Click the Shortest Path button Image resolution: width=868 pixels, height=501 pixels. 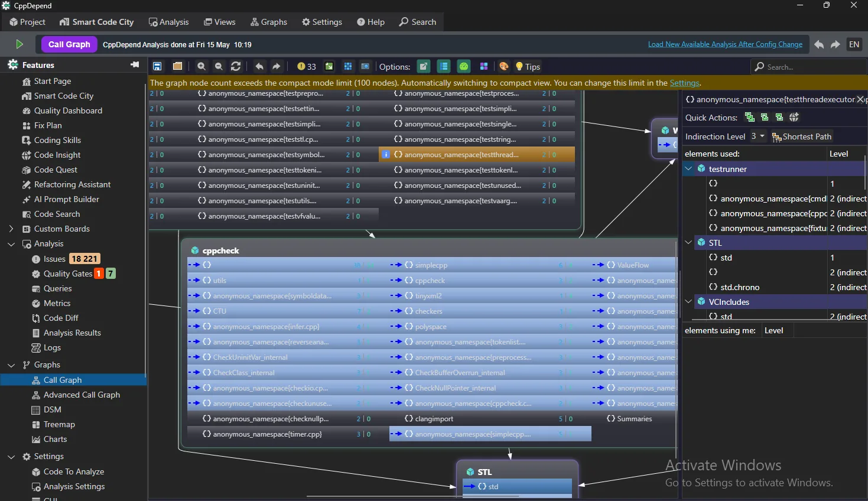click(802, 136)
